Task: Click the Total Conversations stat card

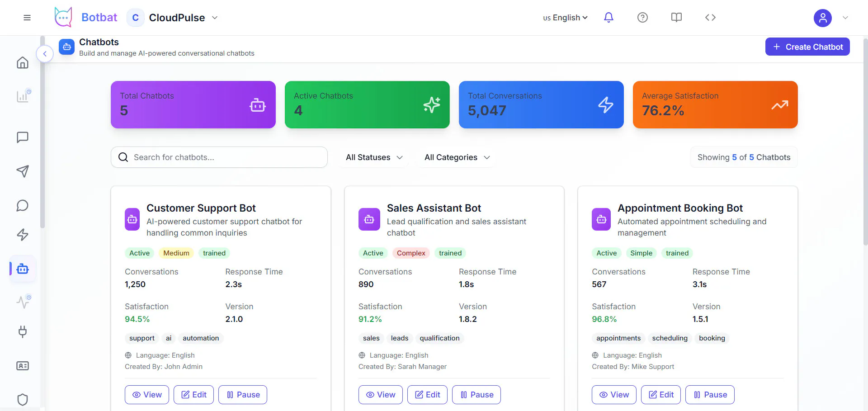Action: tap(541, 104)
